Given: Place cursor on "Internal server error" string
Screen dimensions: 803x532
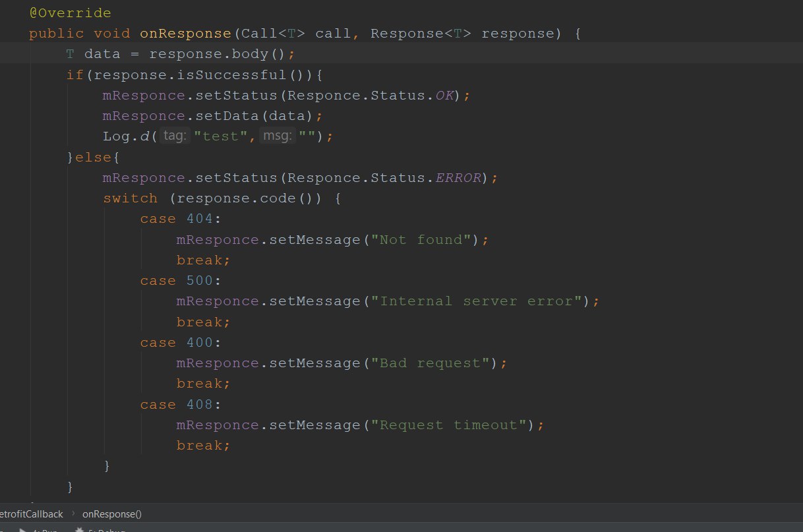Looking at the screenshot, I should [x=479, y=301].
